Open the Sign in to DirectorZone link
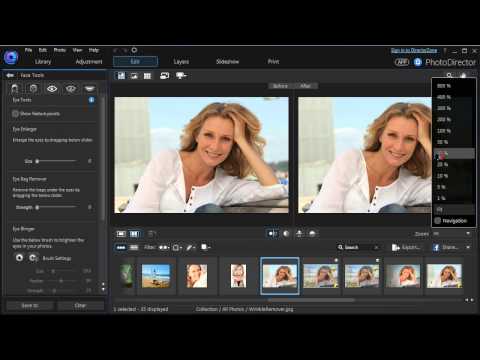The image size is (480, 360). coord(414,50)
